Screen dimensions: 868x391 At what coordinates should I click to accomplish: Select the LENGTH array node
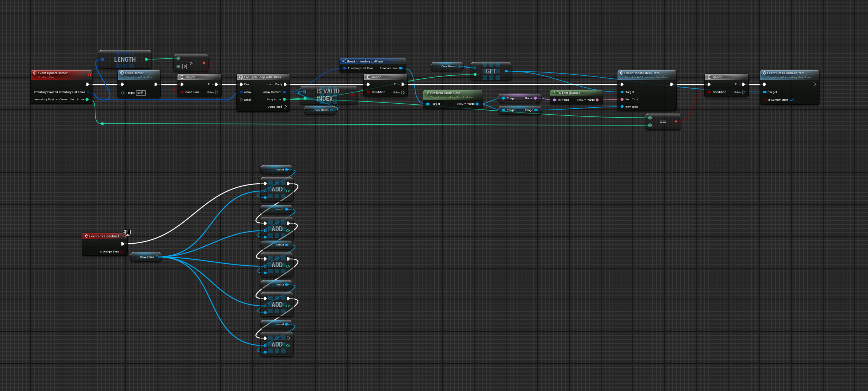(x=124, y=60)
